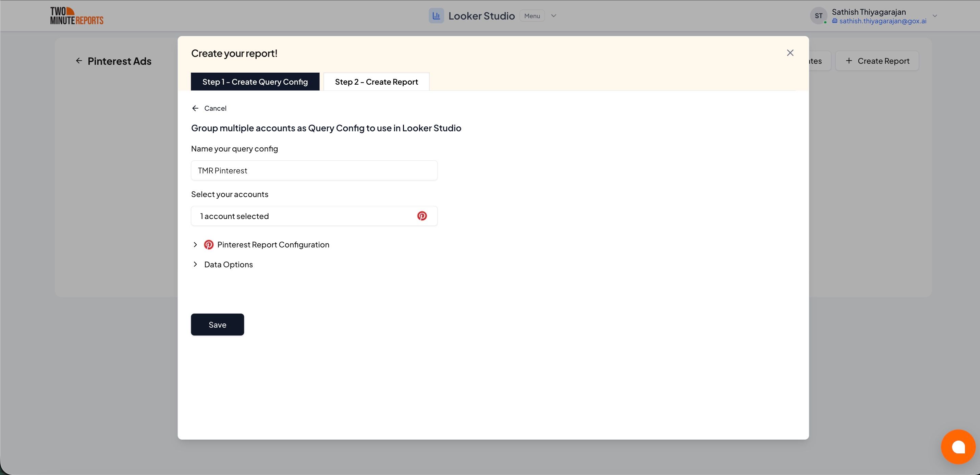Screen dimensions: 980x475
Task: Click the Two Minute Reports logo
Action: tap(76, 16)
